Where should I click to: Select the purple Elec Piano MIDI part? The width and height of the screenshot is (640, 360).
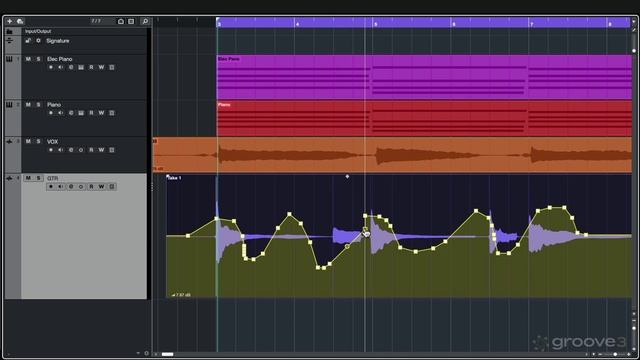pos(424,77)
